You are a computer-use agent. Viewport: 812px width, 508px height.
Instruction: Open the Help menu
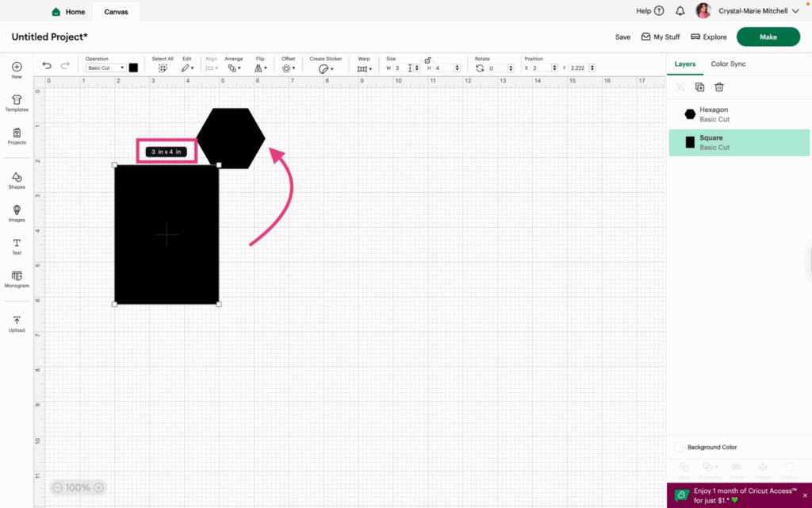(650, 11)
